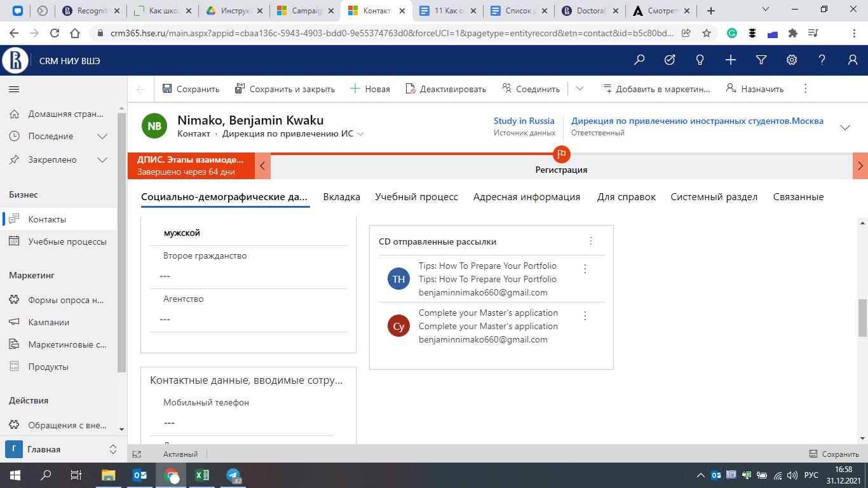The image size is (868, 488).
Task: Open Telegram from the Windows taskbar
Action: click(233, 475)
